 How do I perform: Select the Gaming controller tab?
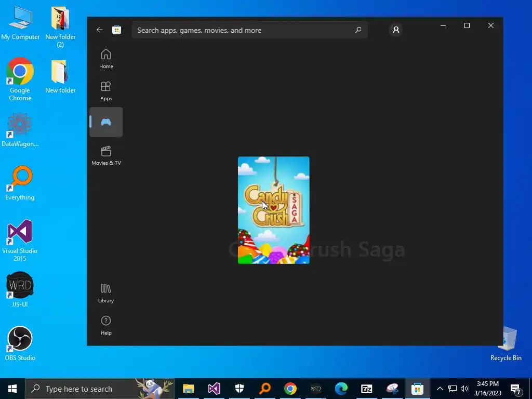point(106,122)
